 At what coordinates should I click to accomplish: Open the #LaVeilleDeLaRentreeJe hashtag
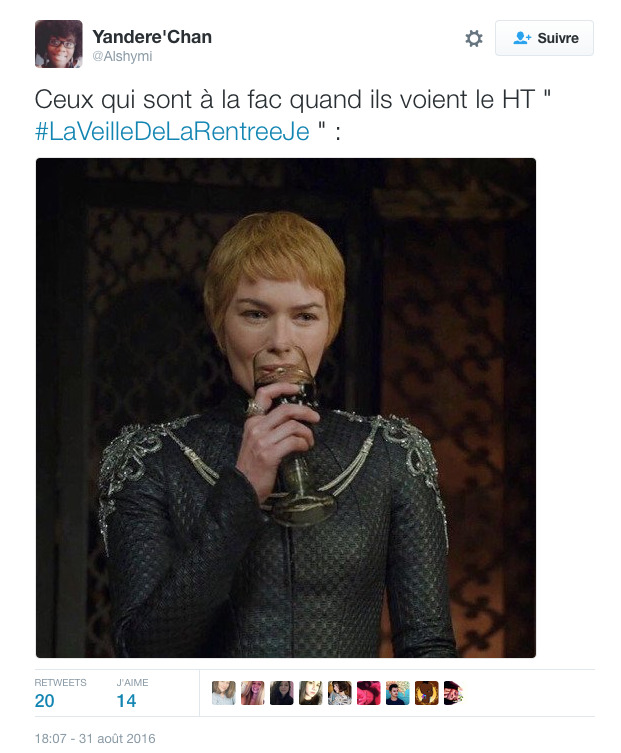click(x=172, y=132)
